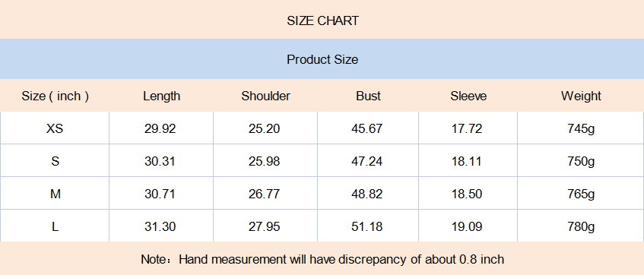Click the Sleeve column header

click(x=468, y=96)
